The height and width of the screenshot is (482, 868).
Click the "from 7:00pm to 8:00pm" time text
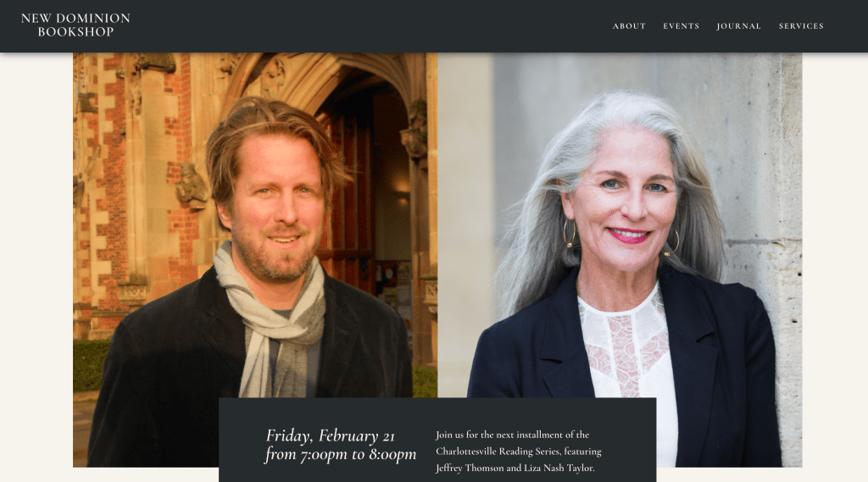pos(341,454)
